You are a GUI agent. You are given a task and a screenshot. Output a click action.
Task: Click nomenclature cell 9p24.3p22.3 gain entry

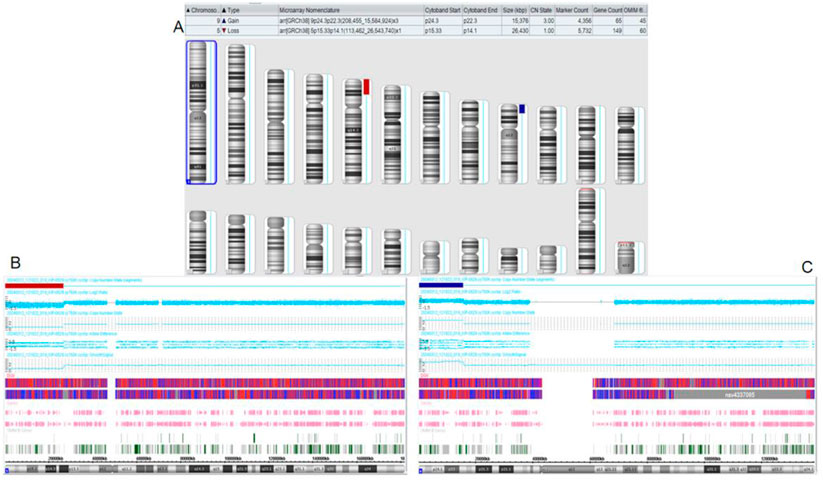(x=351, y=21)
